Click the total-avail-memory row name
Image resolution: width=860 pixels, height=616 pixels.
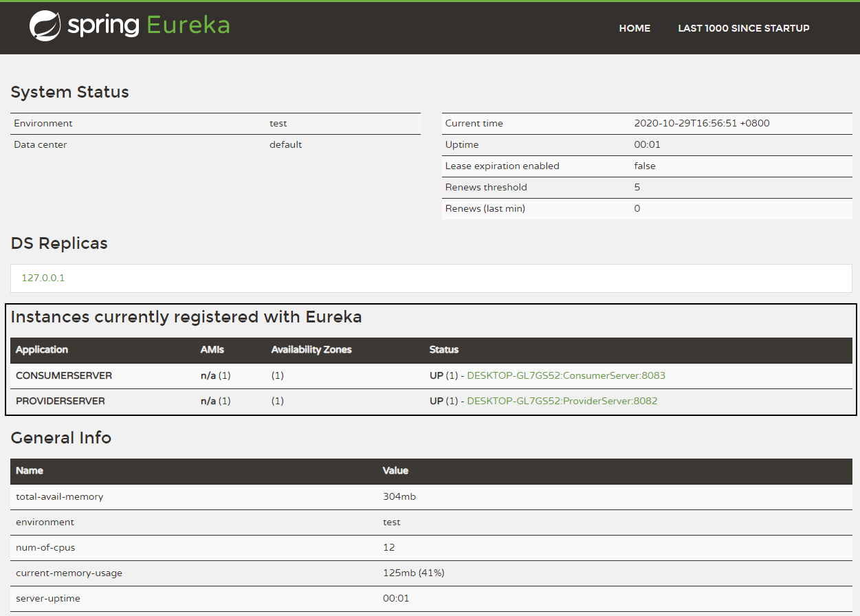59,497
